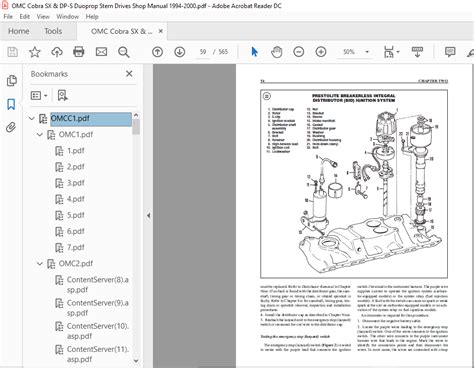Add a comment with speech bubble
The image size is (474, 368).
coord(450,52)
